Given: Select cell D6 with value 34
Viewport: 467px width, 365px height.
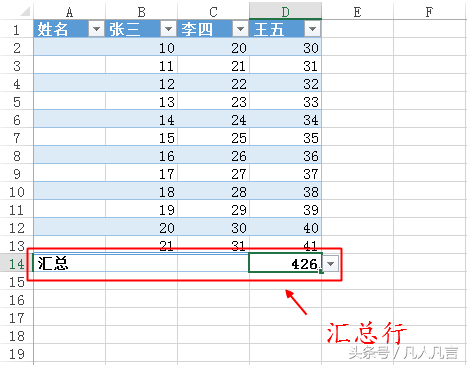Looking at the screenshot, I should [285, 120].
